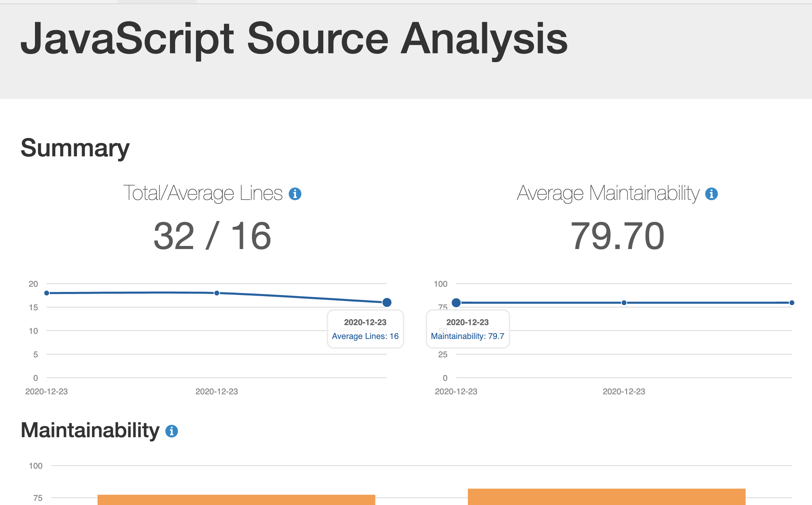Click the 'Maintainability: 79.7' tooltip
The image size is (812, 505).
(467, 336)
